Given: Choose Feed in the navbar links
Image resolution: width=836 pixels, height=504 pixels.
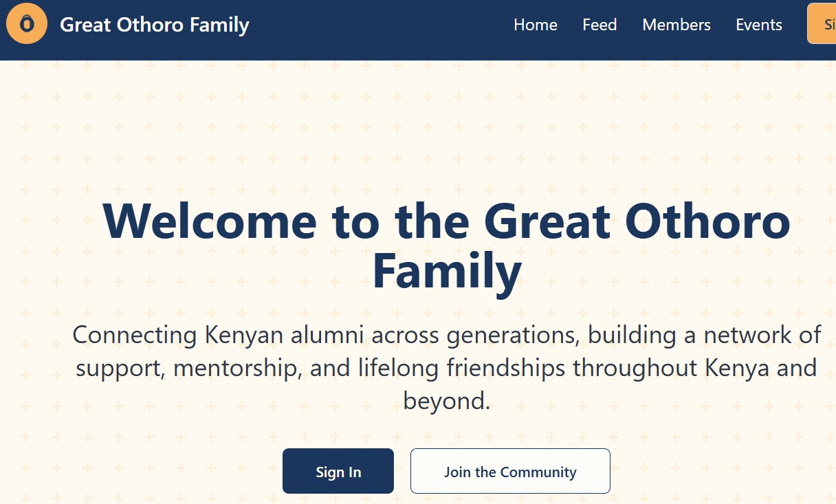Looking at the screenshot, I should click(599, 25).
